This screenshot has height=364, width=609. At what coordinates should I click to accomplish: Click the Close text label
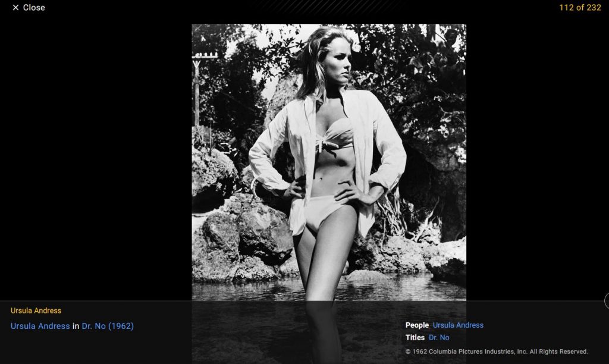[x=34, y=8]
